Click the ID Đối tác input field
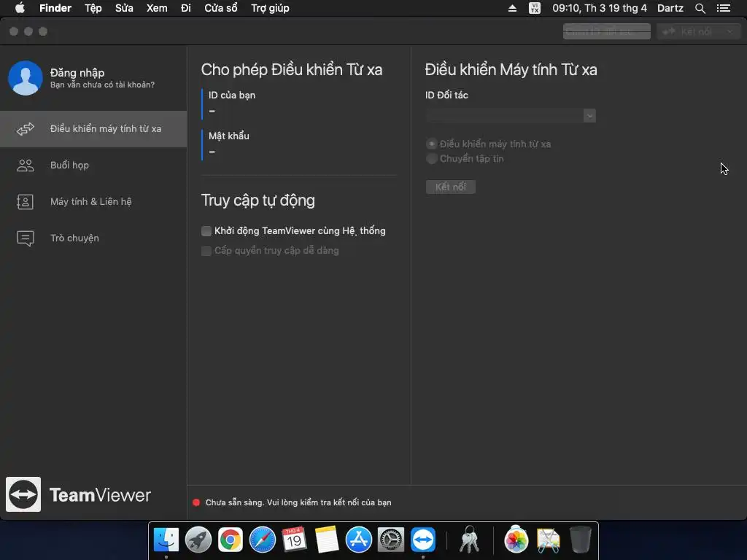The width and height of the screenshot is (747, 560). 505,115
